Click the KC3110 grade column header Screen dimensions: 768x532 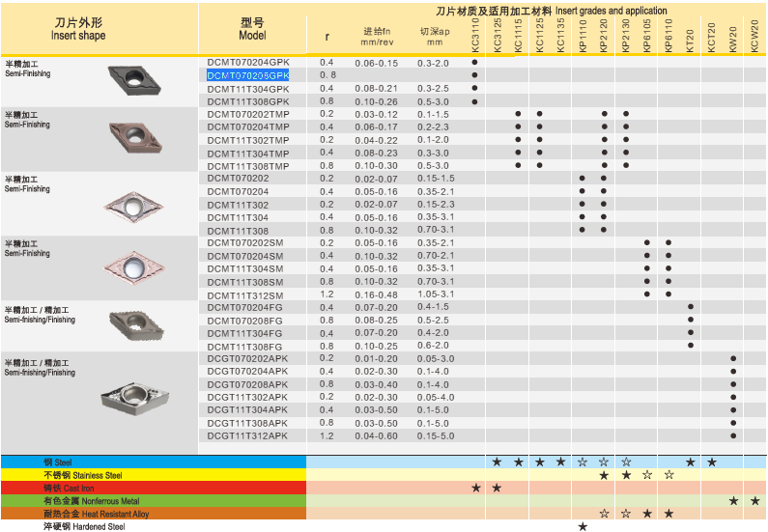tap(475, 35)
